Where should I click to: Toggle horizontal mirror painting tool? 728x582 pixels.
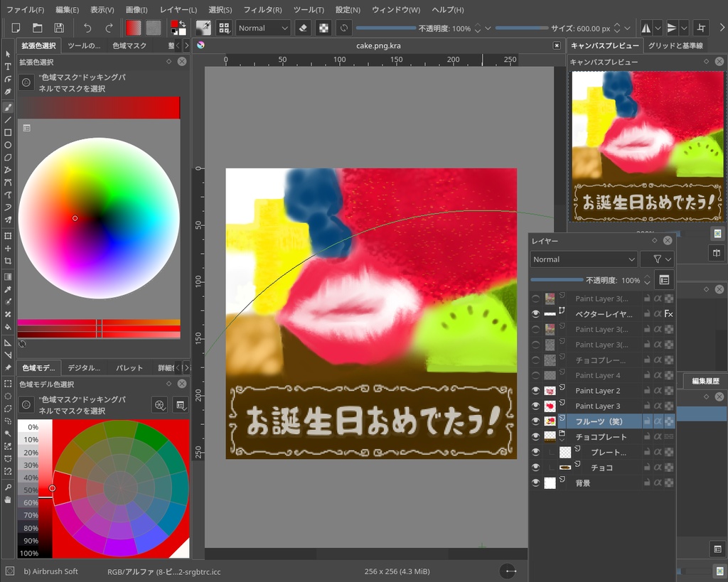pos(646,28)
